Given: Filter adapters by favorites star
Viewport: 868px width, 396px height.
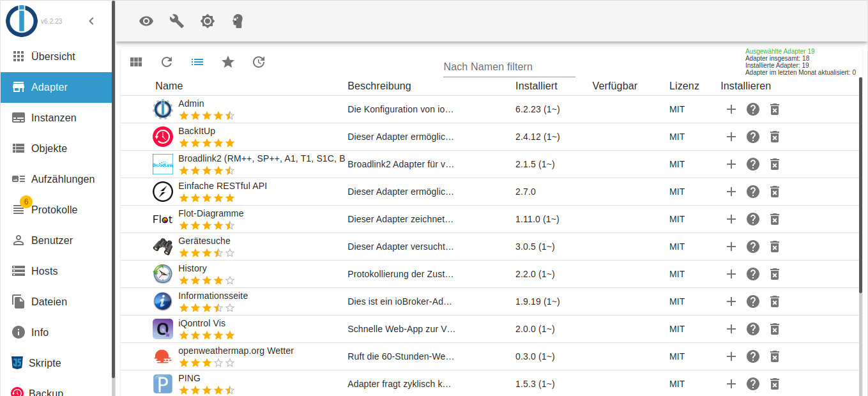Looking at the screenshot, I should (x=228, y=62).
